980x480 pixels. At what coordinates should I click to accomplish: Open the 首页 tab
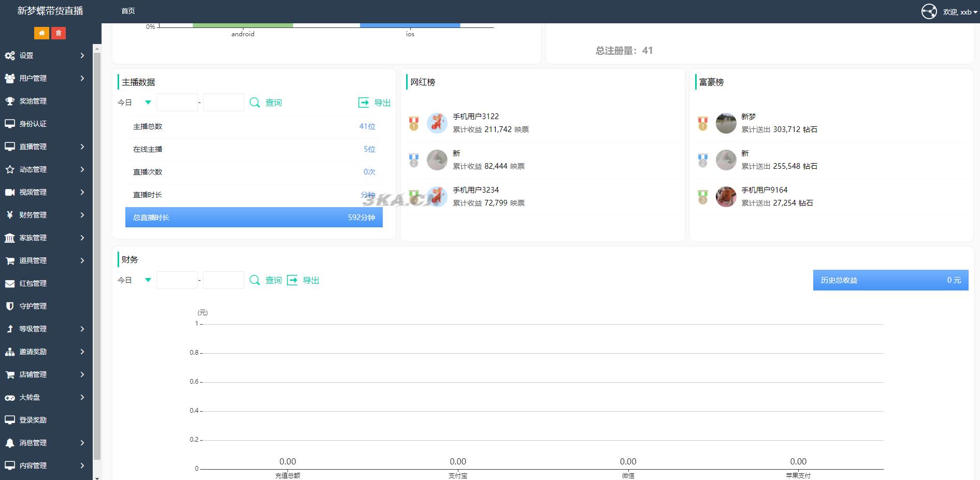pos(128,11)
